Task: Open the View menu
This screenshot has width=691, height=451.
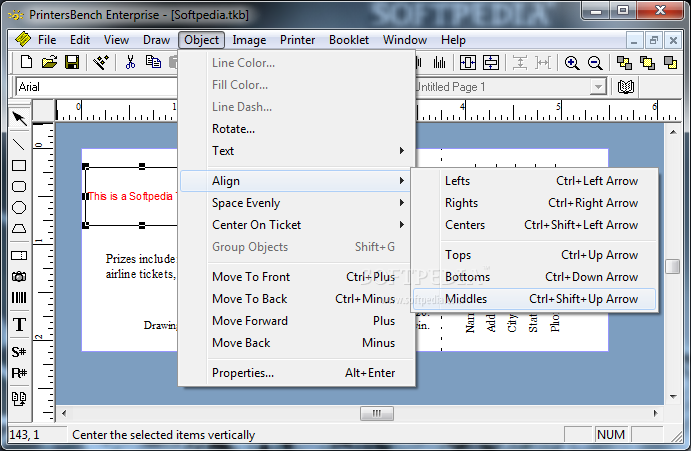Action: (116, 40)
